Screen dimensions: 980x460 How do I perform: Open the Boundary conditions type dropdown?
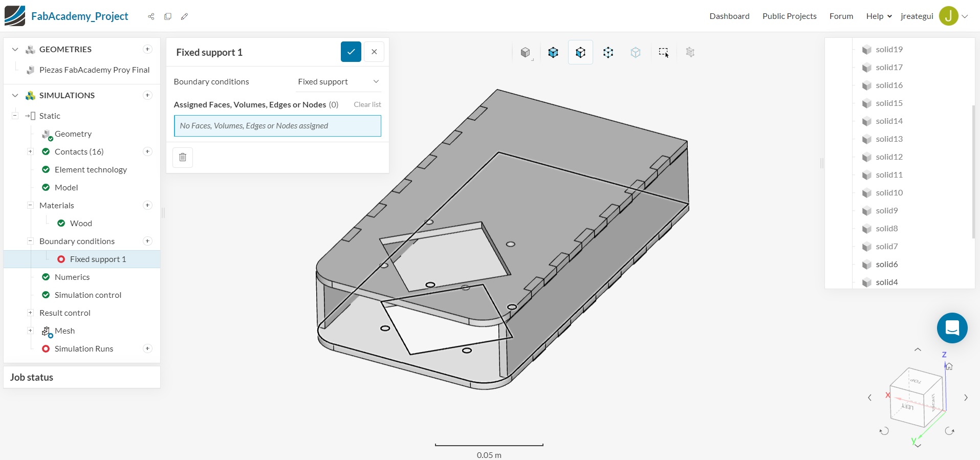pos(338,82)
